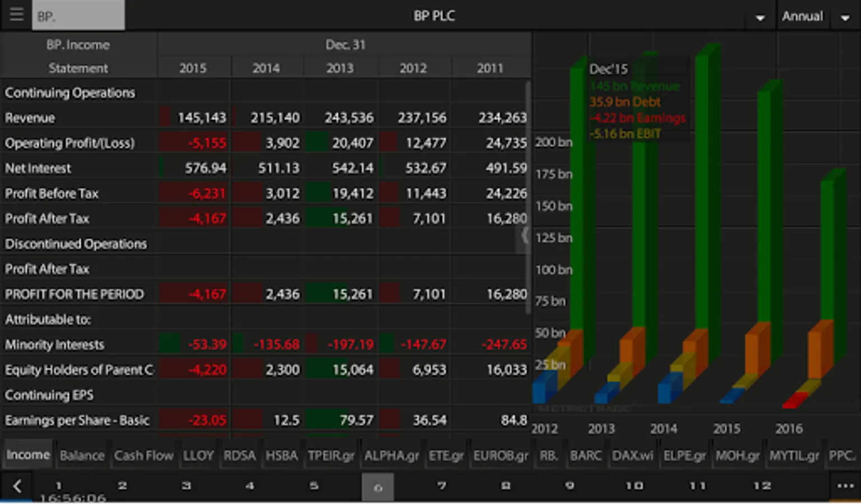Switch to workspace page 4
Screen dimensions: 861x504
(250, 486)
